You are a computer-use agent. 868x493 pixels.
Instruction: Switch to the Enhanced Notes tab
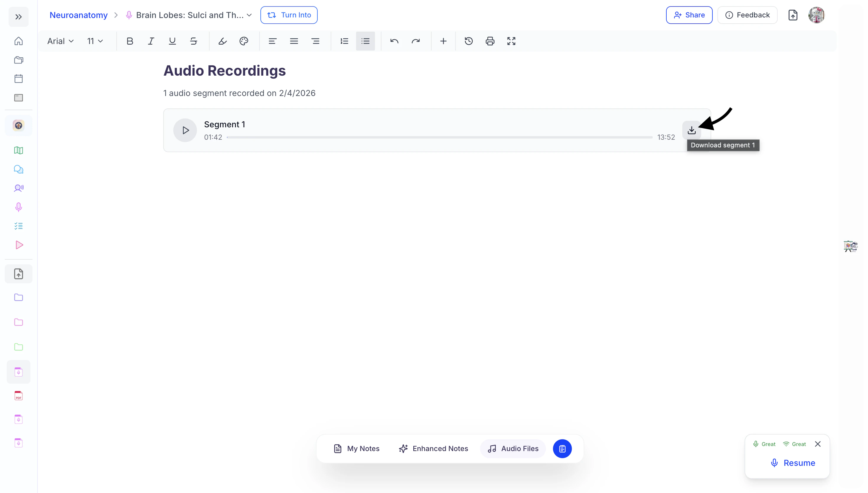[433, 448]
